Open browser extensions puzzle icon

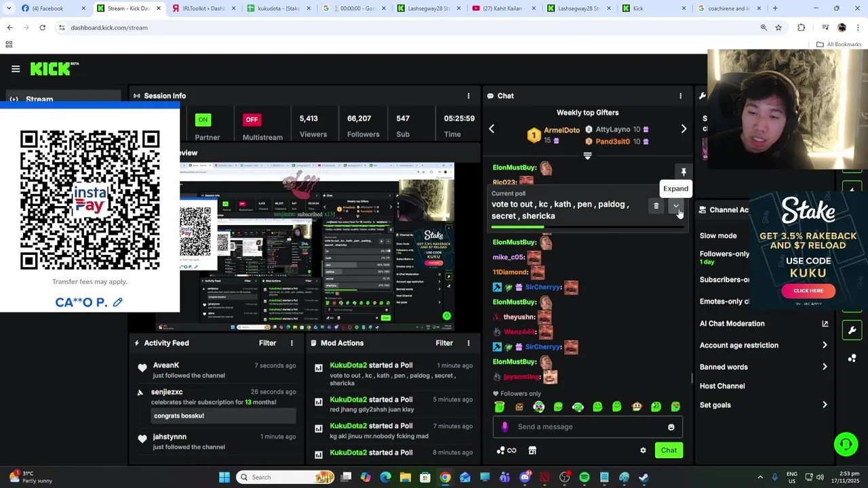tap(802, 28)
